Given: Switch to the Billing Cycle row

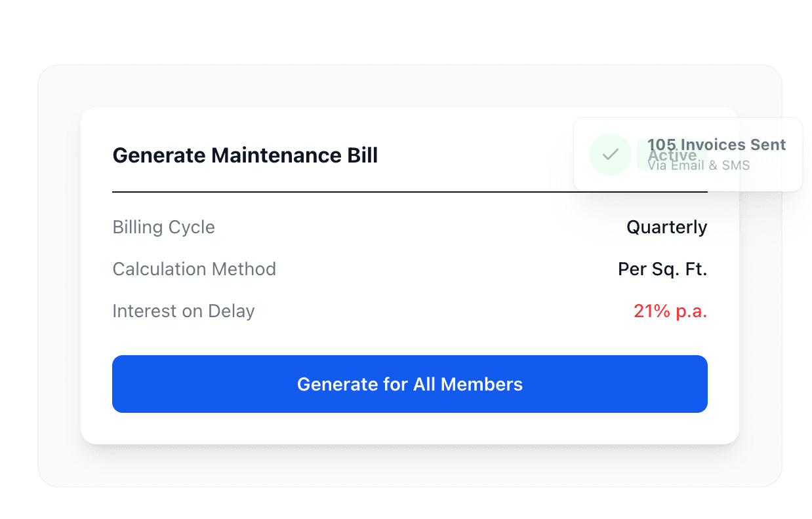Looking at the screenshot, I should click(163, 227).
